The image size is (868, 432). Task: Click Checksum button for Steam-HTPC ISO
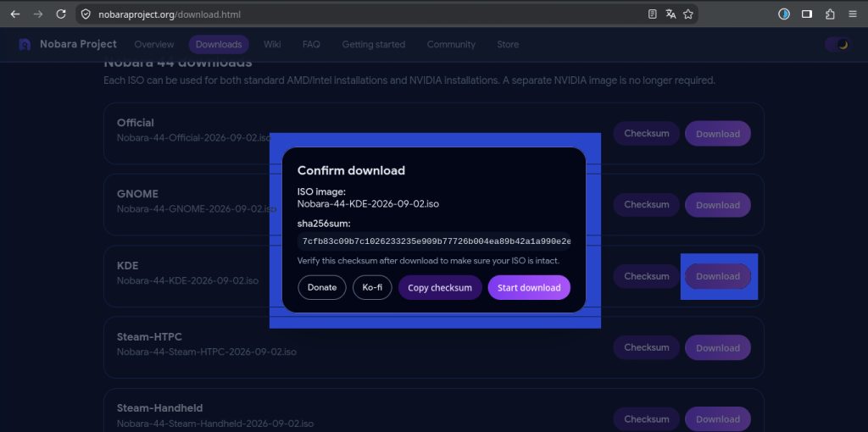pos(647,347)
